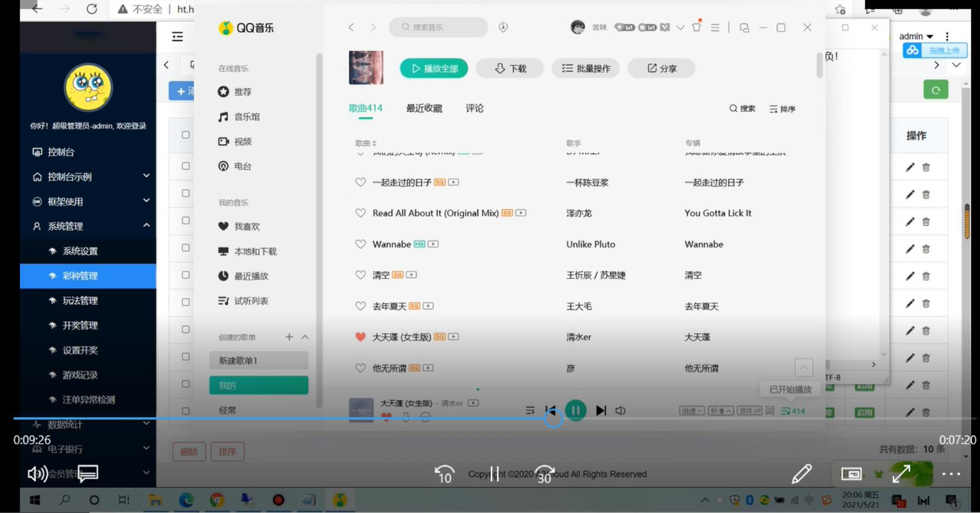
Task: Click the QQ Music search field
Action: coord(439,27)
